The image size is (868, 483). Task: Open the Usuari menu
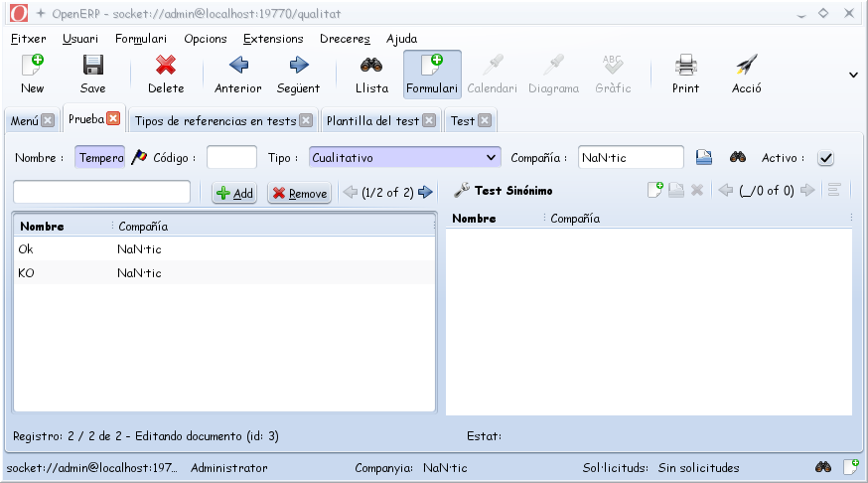point(80,39)
